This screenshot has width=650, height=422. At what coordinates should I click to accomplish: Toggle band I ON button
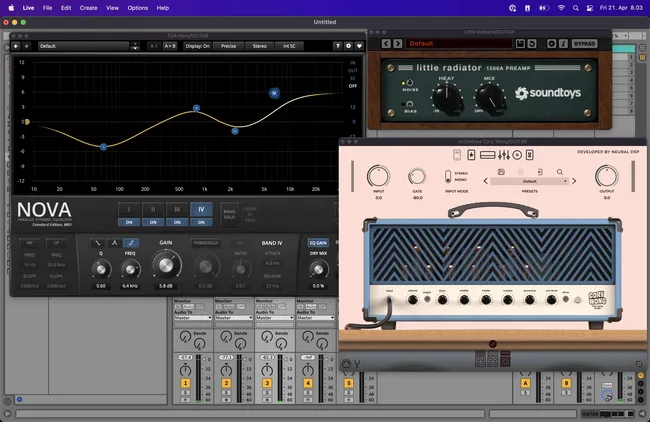pyautogui.click(x=129, y=223)
